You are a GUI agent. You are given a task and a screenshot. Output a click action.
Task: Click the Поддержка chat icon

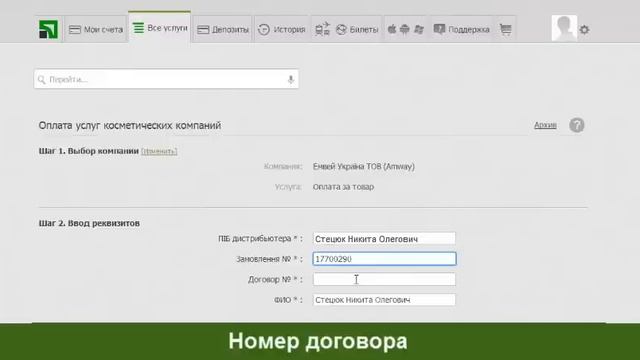tap(439, 29)
